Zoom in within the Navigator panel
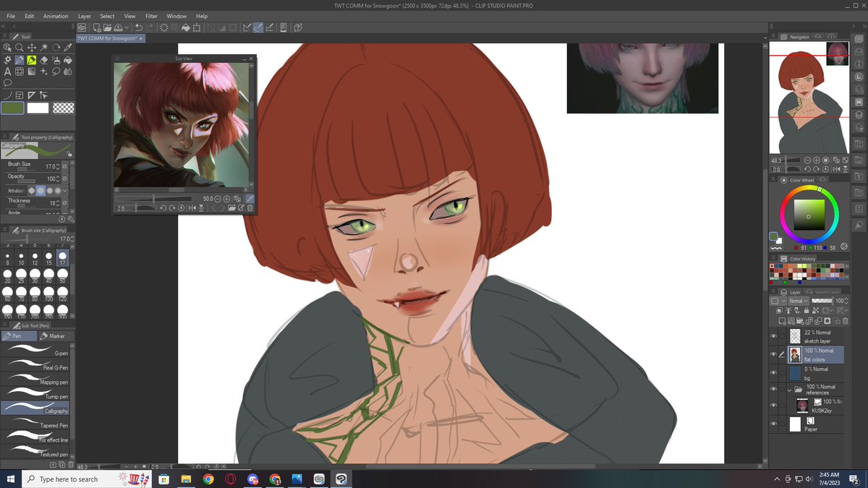The height and width of the screenshot is (488, 868). pyautogui.click(x=817, y=160)
